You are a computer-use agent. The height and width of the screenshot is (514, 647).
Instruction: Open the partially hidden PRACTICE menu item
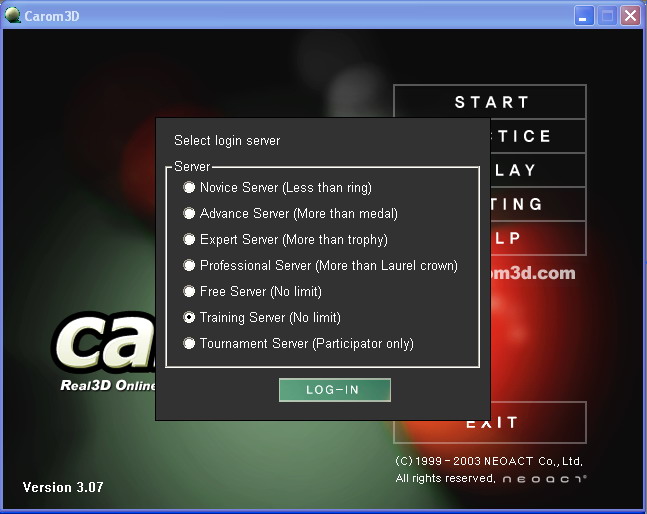pos(538,136)
